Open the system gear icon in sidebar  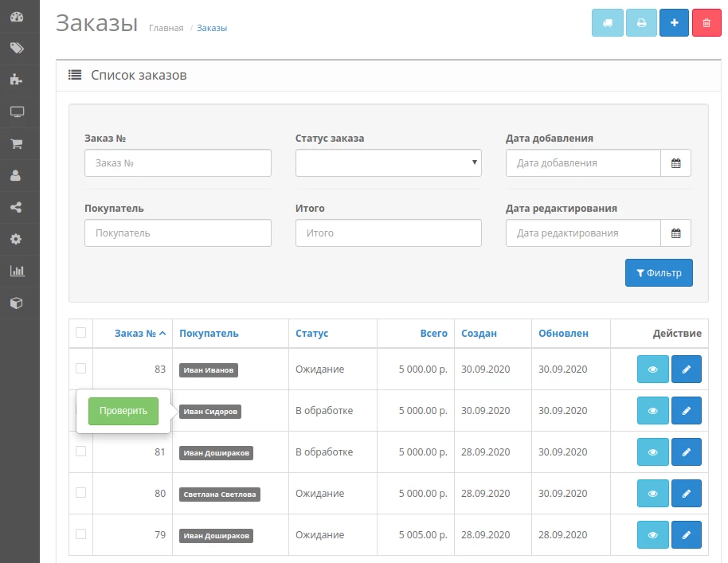(x=16, y=239)
